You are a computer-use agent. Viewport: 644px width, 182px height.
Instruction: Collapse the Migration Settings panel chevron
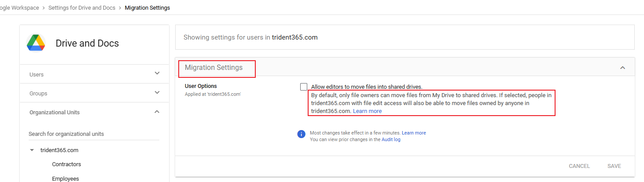click(x=622, y=68)
